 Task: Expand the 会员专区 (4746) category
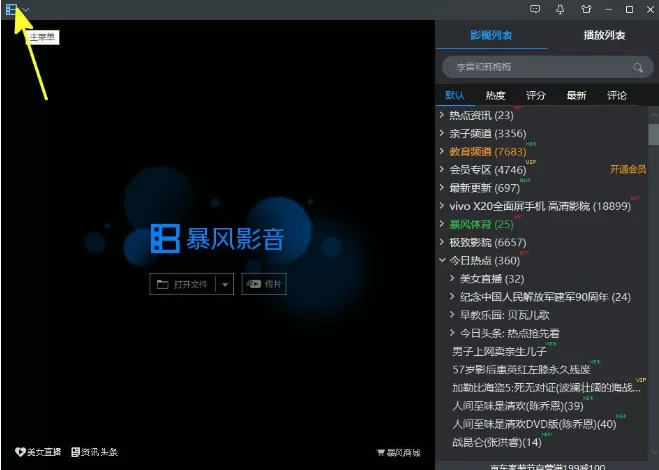point(442,169)
